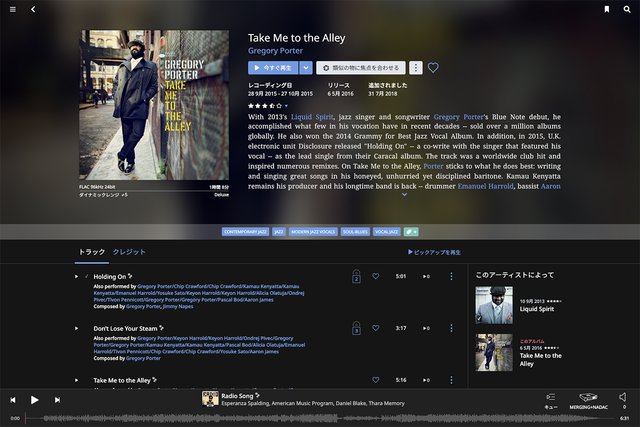Viewport: 640px width, 427px height.
Task: Open the Liquid Spirit link in review
Action: pyautogui.click(x=312, y=117)
